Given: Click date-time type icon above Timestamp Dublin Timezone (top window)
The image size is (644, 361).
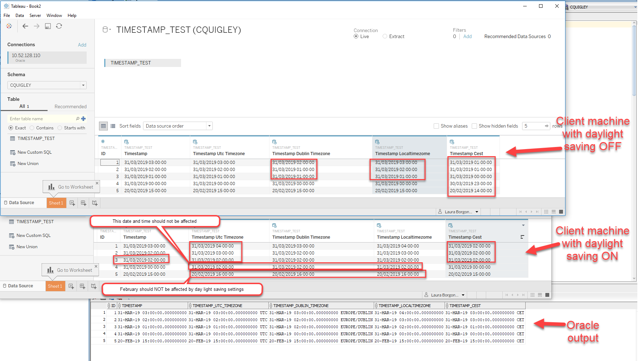Looking at the screenshot, I should (x=274, y=142).
